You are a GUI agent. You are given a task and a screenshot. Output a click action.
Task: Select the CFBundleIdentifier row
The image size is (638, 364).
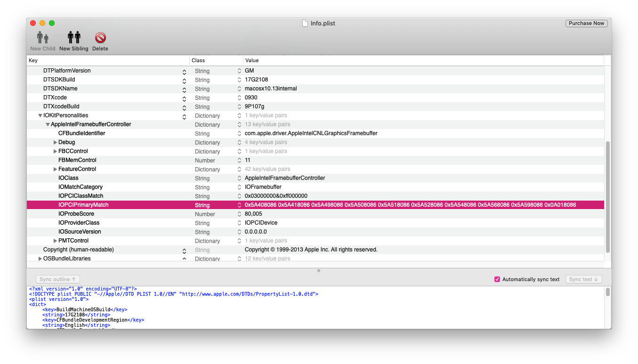pyautogui.click(x=315, y=133)
